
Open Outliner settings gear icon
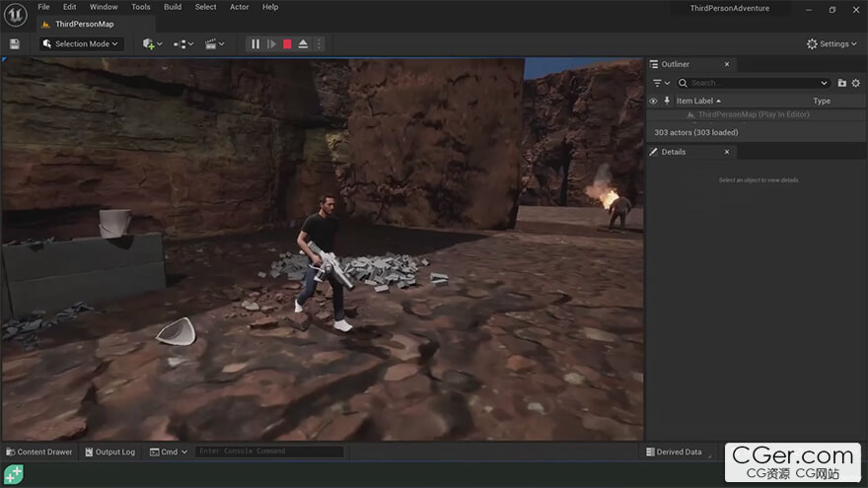tap(856, 83)
